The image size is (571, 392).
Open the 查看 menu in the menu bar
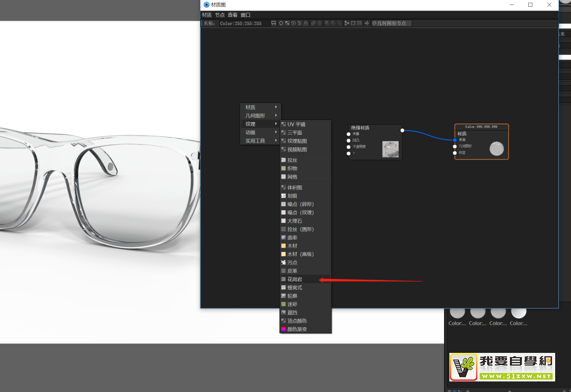pyautogui.click(x=233, y=15)
